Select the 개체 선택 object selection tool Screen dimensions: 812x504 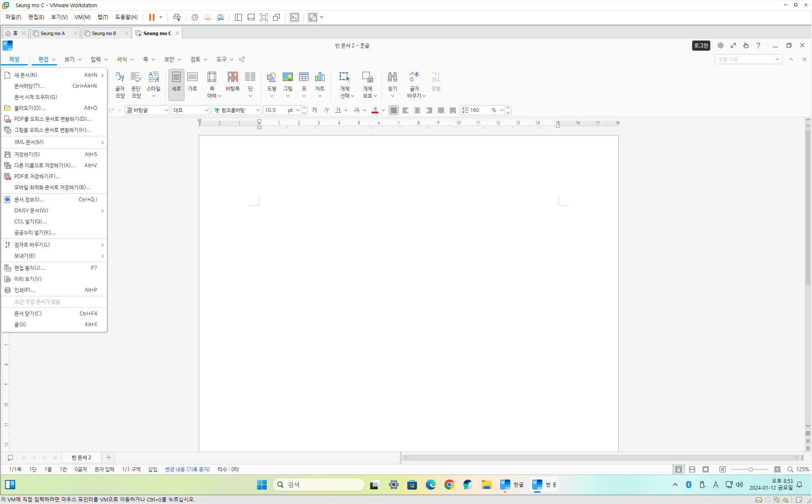click(344, 78)
